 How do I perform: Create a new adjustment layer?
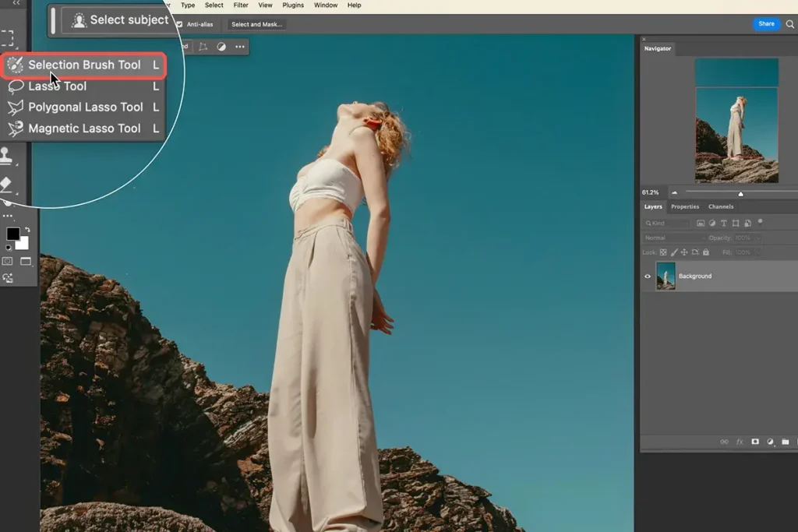770,442
